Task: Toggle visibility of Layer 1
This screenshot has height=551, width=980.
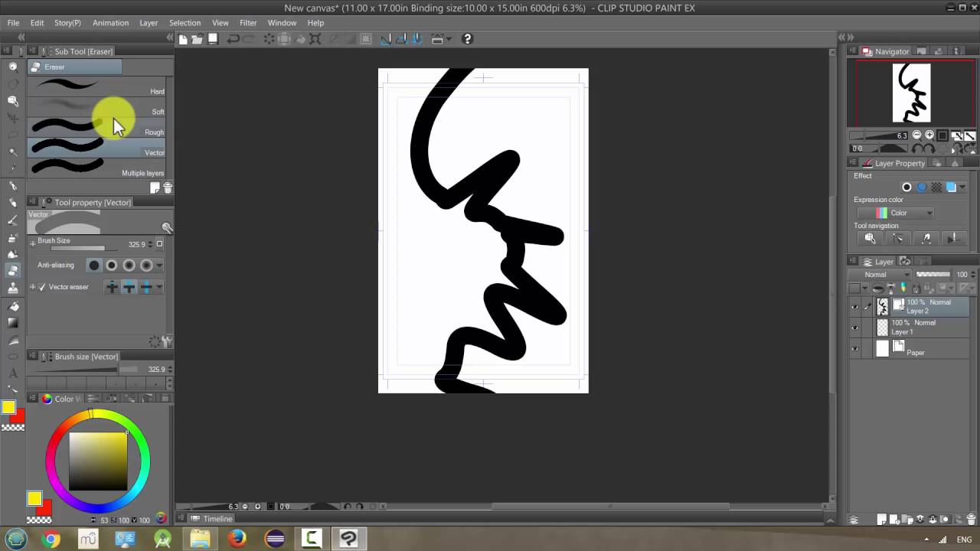Action: pyautogui.click(x=855, y=327)
